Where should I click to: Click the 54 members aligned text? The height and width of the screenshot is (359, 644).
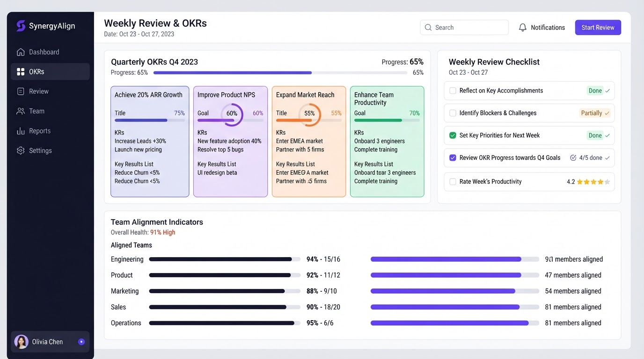click(573, 291)
